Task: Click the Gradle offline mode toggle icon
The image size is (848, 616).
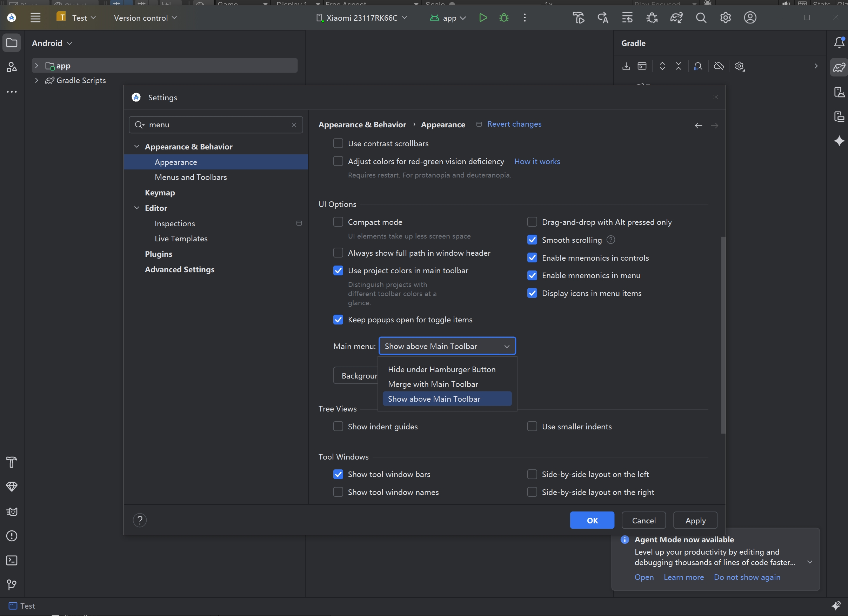Action: point(718,66)
